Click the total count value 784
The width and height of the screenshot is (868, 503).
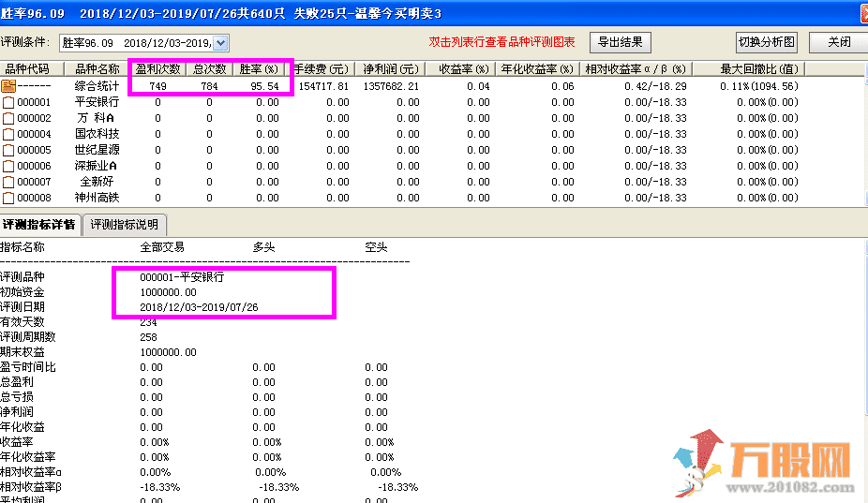tap(209, 86)
